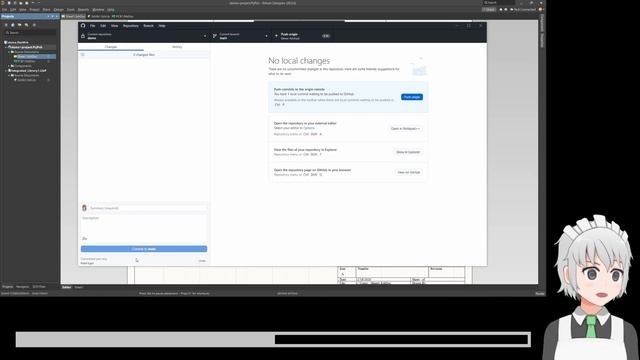Click the Panels button in status bar
Image resolution: width=640 pixels, height=360 pixels.
[540, 293]
